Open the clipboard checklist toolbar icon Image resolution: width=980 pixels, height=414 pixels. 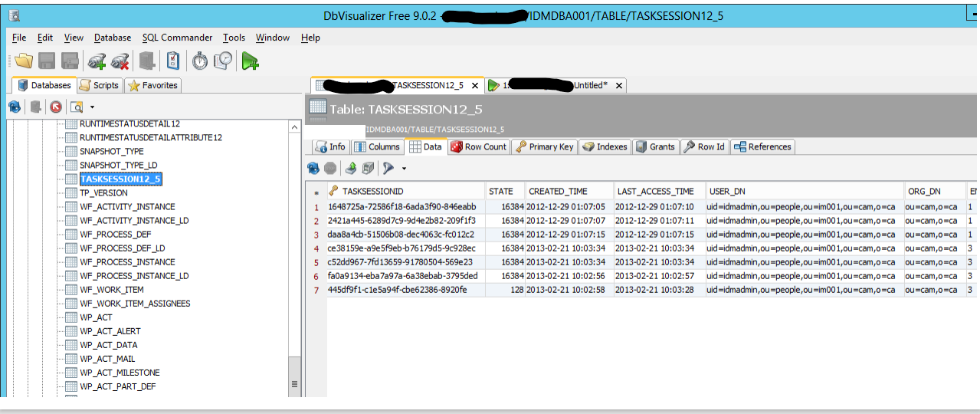173,61
